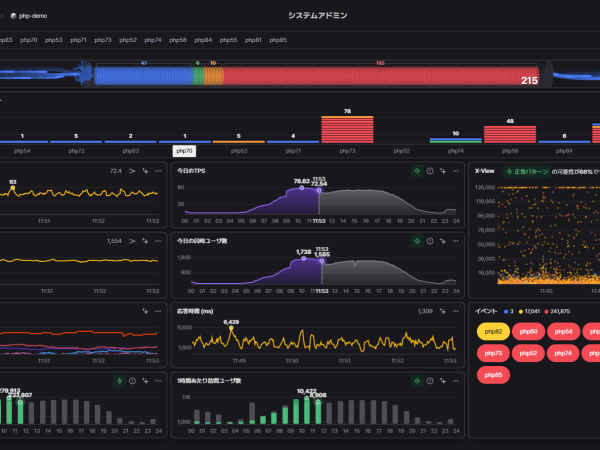600x450 pixels.
Task: Toggle red 241,875 event legend filter
Action: pyautogui.click(x=557, y=311)
